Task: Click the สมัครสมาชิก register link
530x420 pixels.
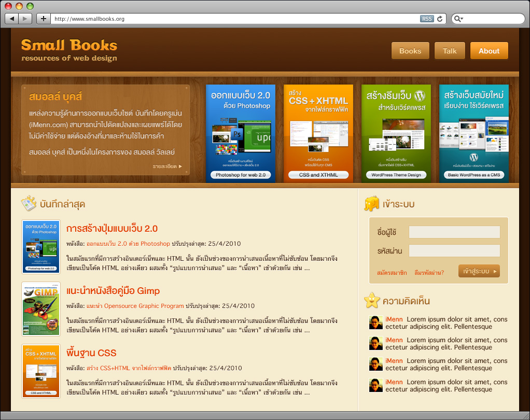Action: pos(392,272)
